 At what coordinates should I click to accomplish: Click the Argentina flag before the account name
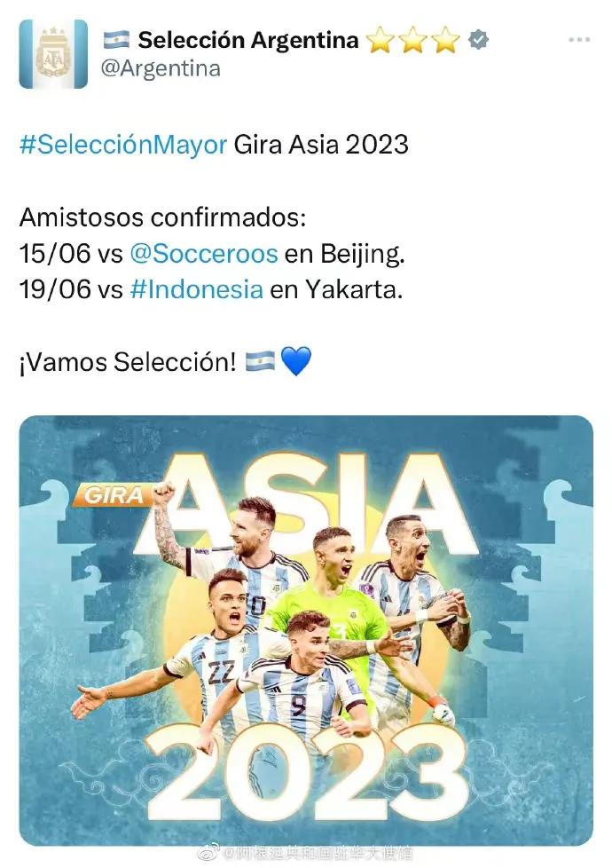pyautogui.click(x=116, y=40)
